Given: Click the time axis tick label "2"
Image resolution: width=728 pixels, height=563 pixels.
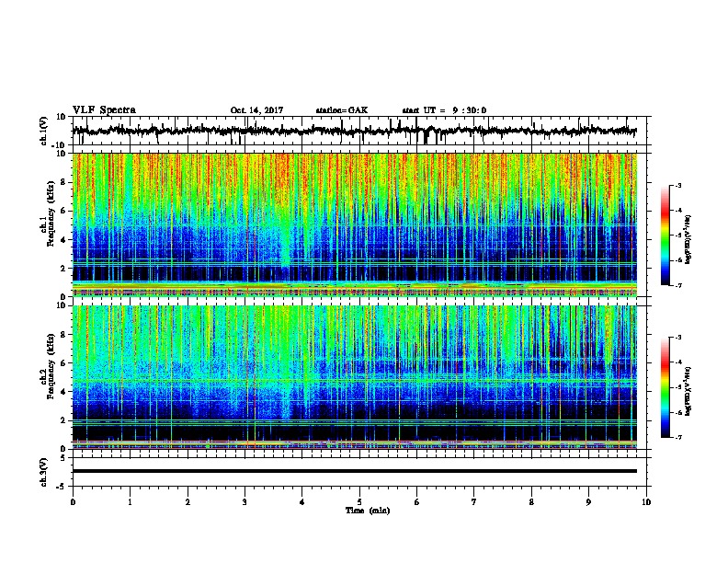Looking at the screenshot, I should coord(188,502).
